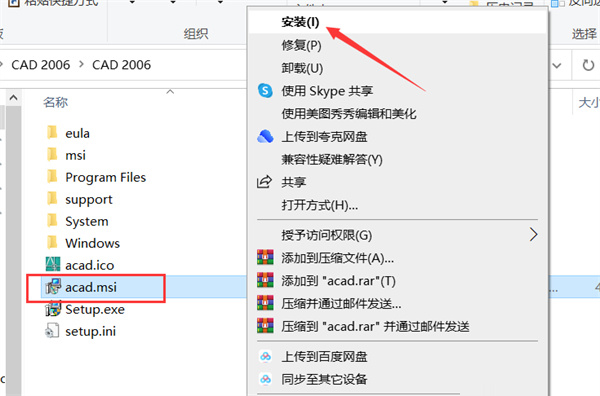
Task: Select the support folder
Action: coord(89,199)
